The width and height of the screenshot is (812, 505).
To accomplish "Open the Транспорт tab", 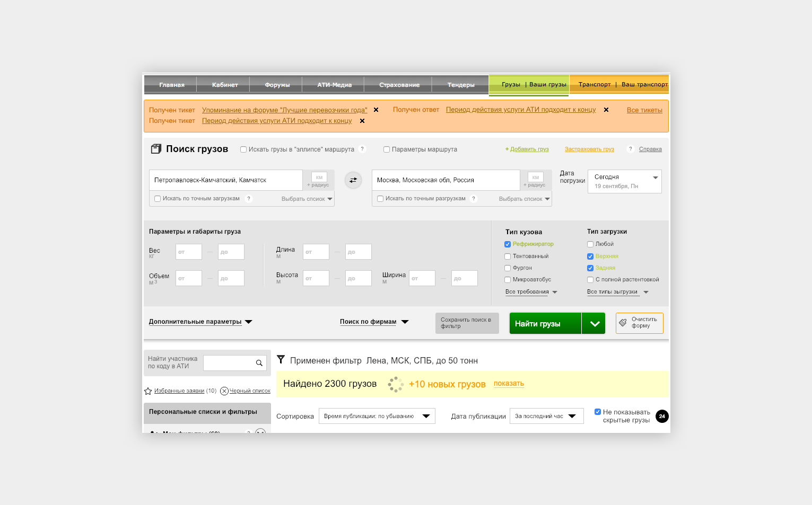I will (595, 84).
